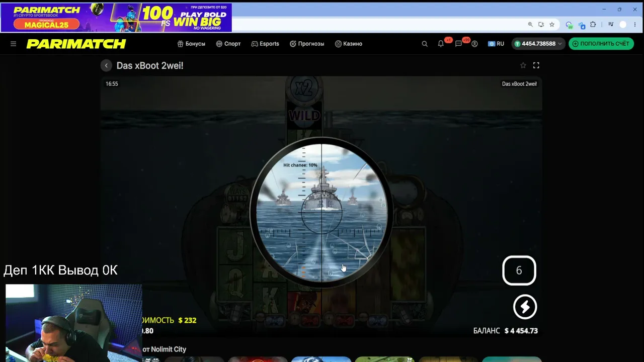Open the browser Extensions puzzle icon
Viewport: 644px width, 362px height.
(593, 25)
